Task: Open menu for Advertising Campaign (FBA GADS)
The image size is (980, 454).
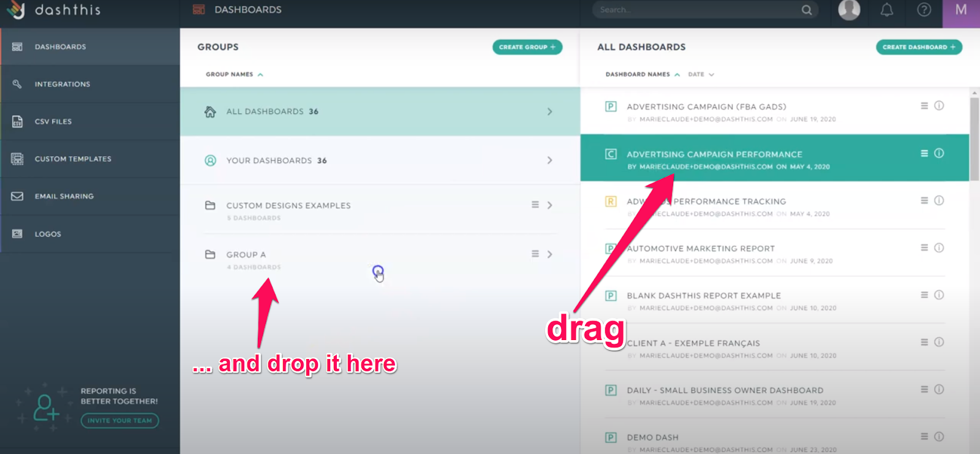Action: (x=924, y=106)
